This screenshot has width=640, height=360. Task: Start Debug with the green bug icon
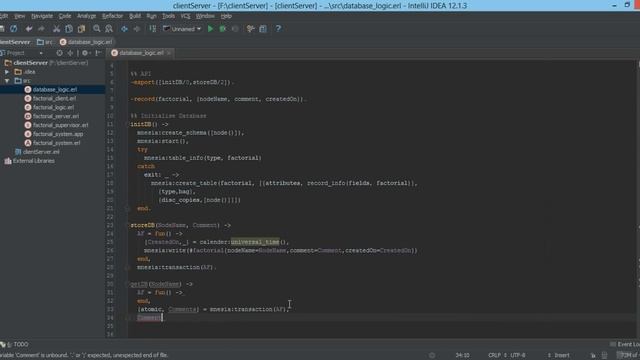[x=223, y=29]
